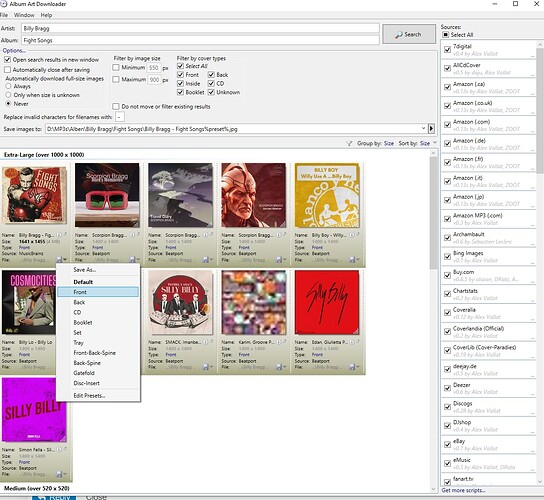This screenshot has height=500, width=544.
Task: Click the save icon under Scorpion Bragg goggles cover
Action: click(x=132, y=260)
